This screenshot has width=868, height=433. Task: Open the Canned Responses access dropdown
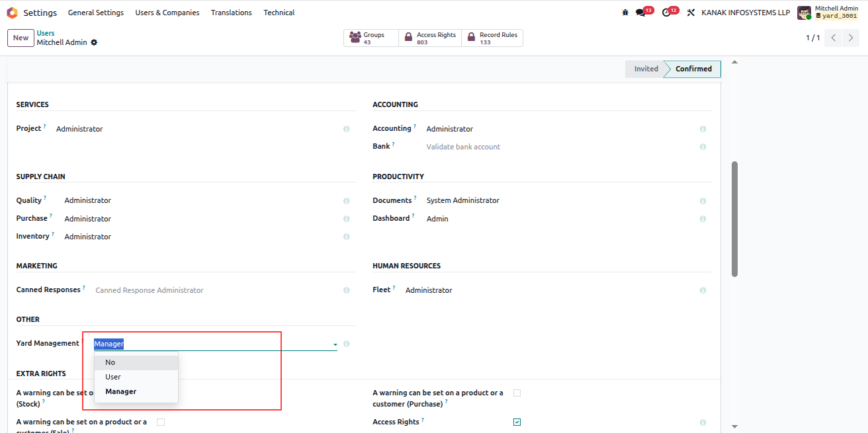[216, 290]
